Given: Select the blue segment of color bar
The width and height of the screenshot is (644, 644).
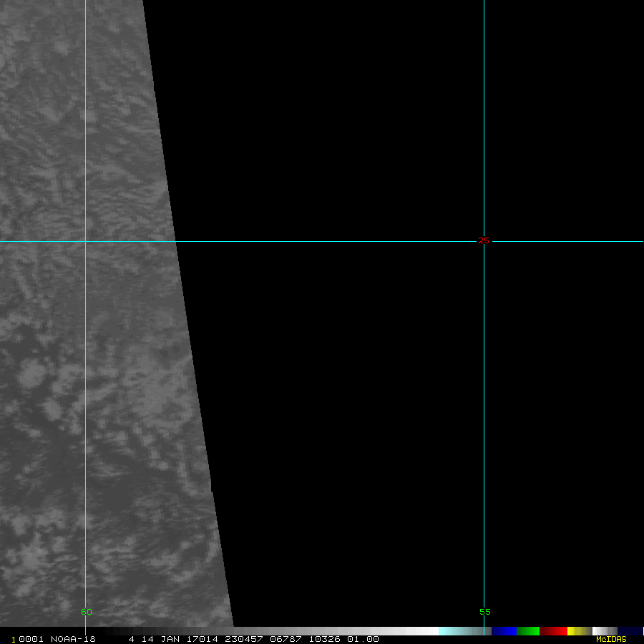Looking at the screenshot, I should (x=504, y=631).
